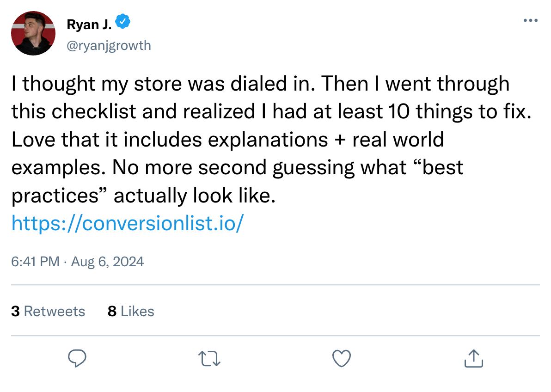The width and height of the screenshot is (551, 392).
Task: Retweet this post using the arrows icon
Action: pos(209,359)
